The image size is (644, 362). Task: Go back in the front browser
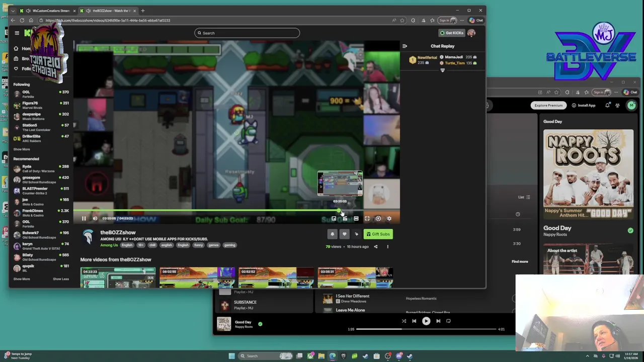(13, 21)
